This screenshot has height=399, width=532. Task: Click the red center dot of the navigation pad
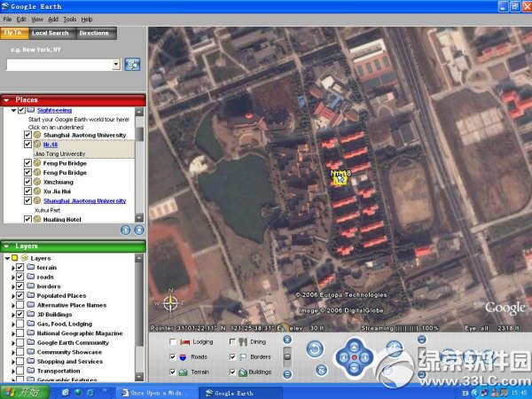pos(354,357)
